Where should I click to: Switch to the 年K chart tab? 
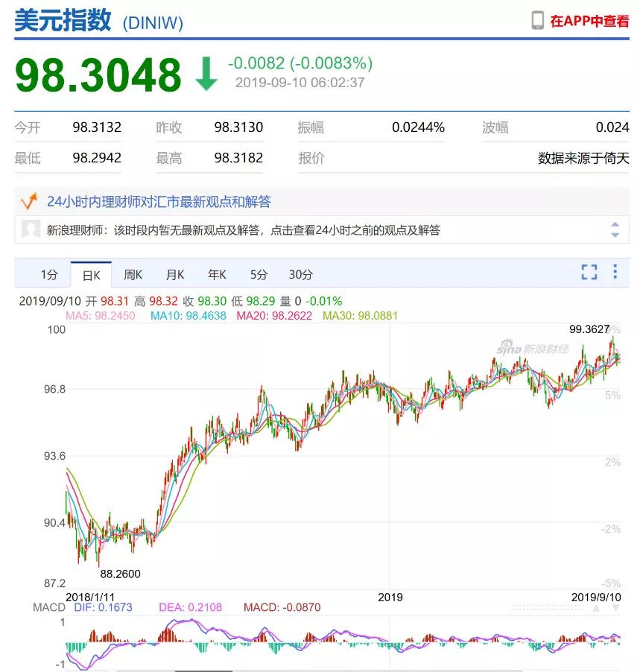217,274
